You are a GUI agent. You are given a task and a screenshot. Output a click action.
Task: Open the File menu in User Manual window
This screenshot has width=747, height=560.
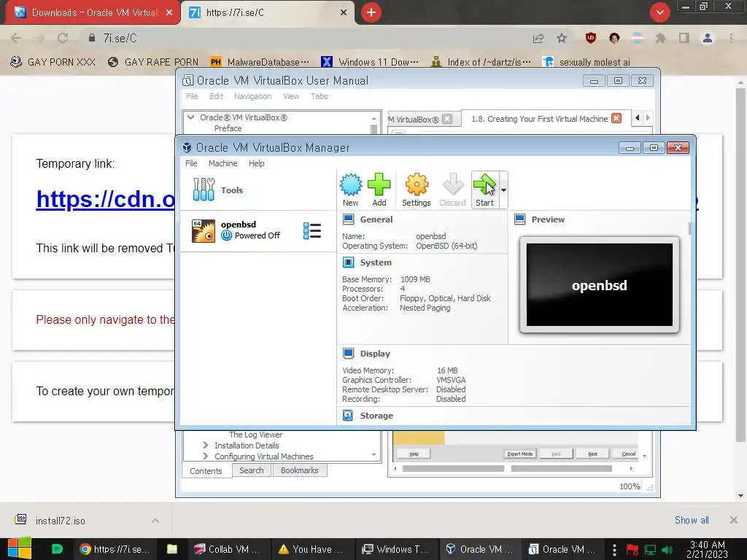point(192,96)
